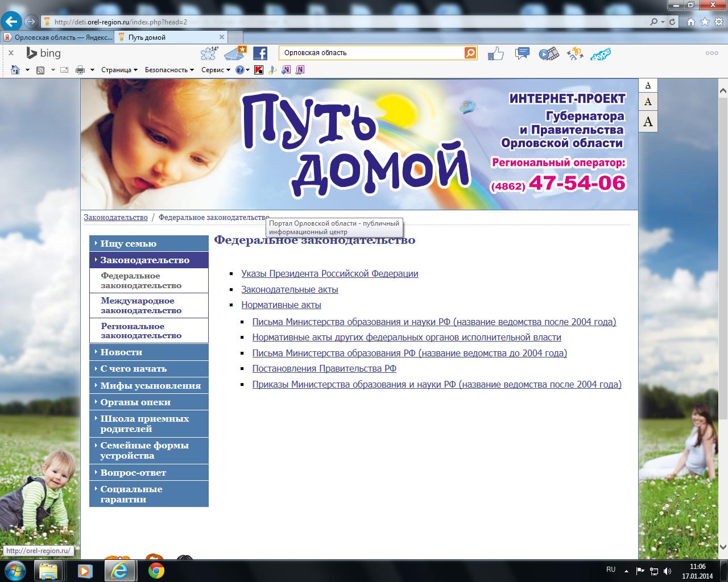Open the Безопасность dropdown menu
Viewport: 728px width, 582px height.
[169, 70]
